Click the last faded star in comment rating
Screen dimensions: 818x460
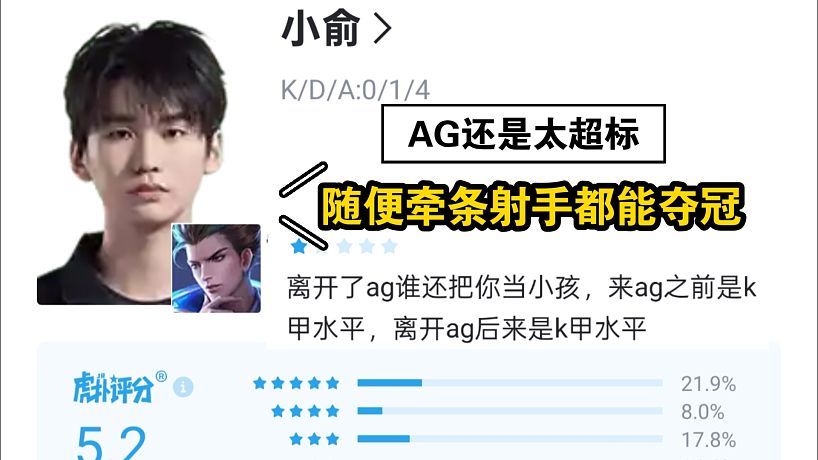click(390, 246)
